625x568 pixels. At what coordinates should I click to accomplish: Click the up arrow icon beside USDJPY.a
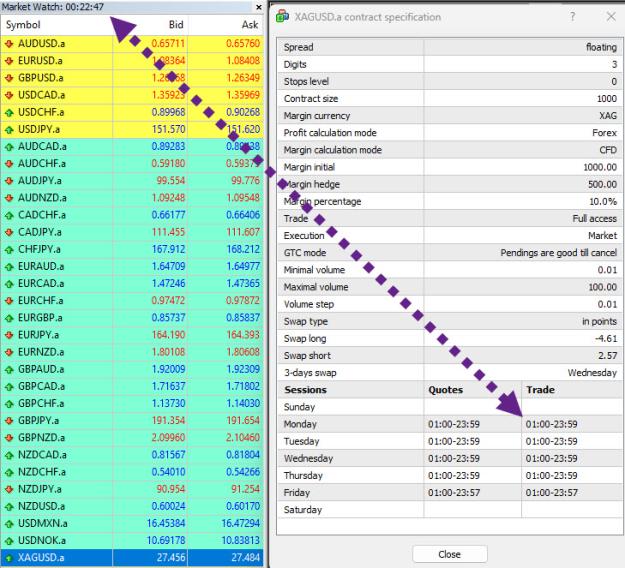[x=9, y=129]
